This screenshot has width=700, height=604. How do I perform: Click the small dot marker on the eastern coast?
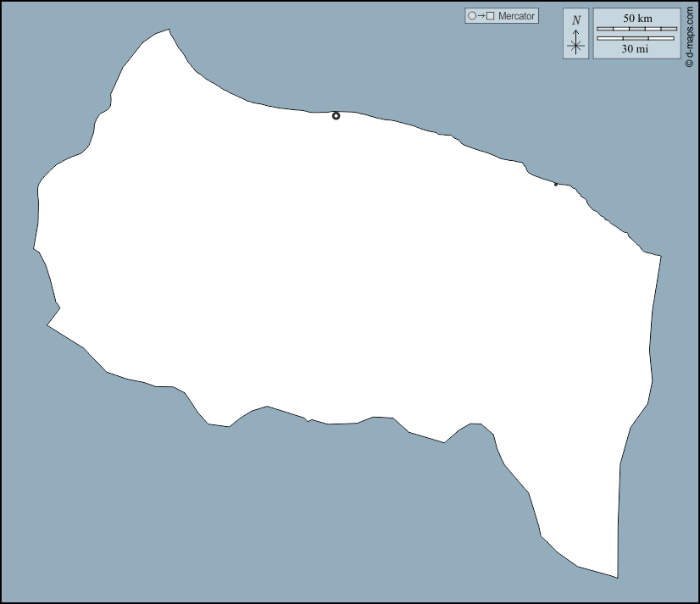556,184
